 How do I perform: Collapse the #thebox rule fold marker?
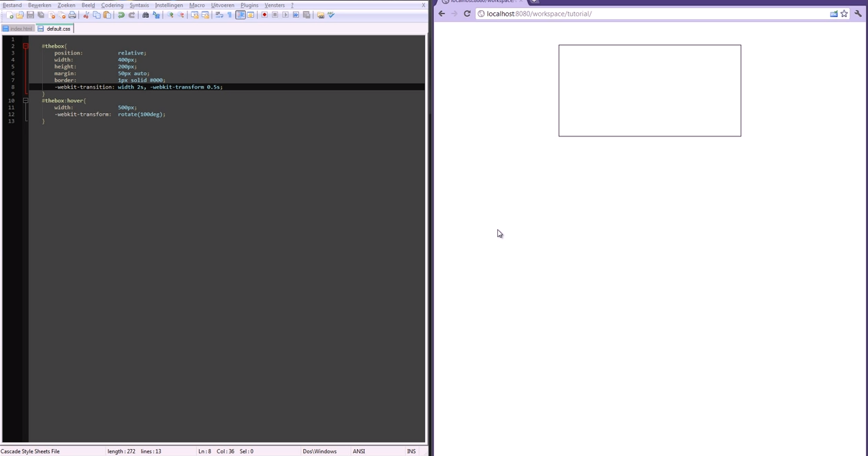coord(26,46)
